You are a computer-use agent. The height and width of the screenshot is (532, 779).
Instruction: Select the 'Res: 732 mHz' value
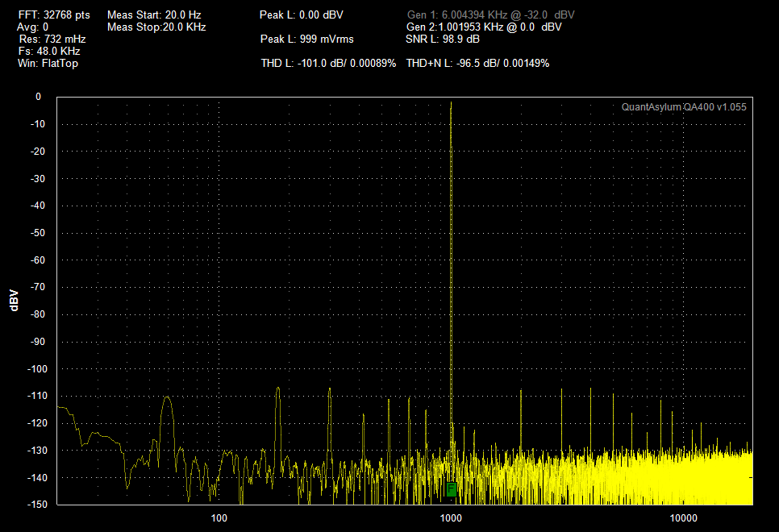(x=52, y=39)
